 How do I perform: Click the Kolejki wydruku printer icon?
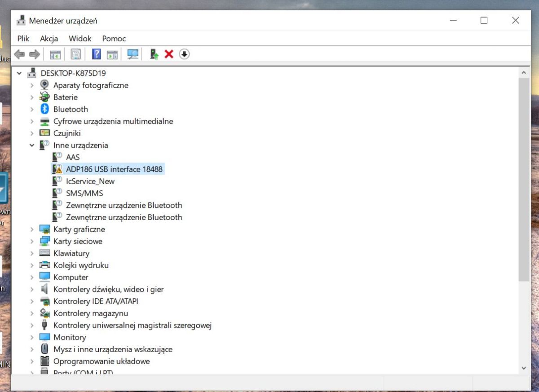(x=44, y=265)
